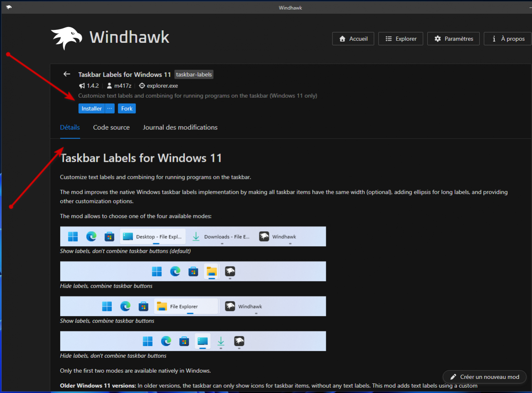Viewport: 532px width, 393px height.
Task: Switch to the Détails tab
Action: (x=70, y=127)
